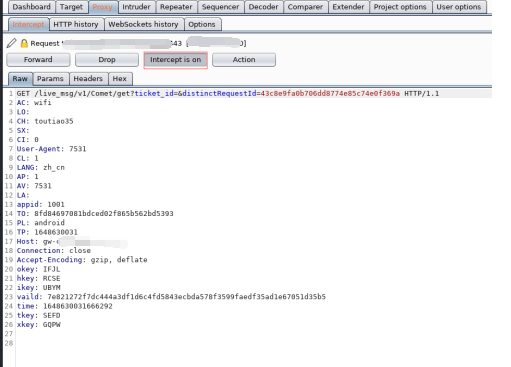Open the Intruder tab
The height and width of the screenshot is (367, 511).
[x=136, y=7]
